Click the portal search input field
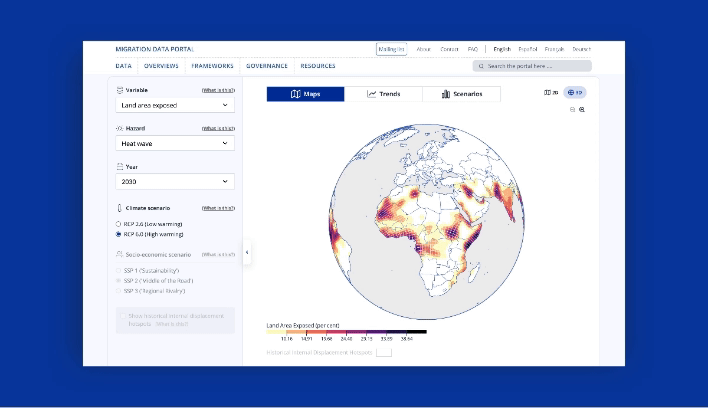This screenshot has width=708, height=408. point(532,66)
